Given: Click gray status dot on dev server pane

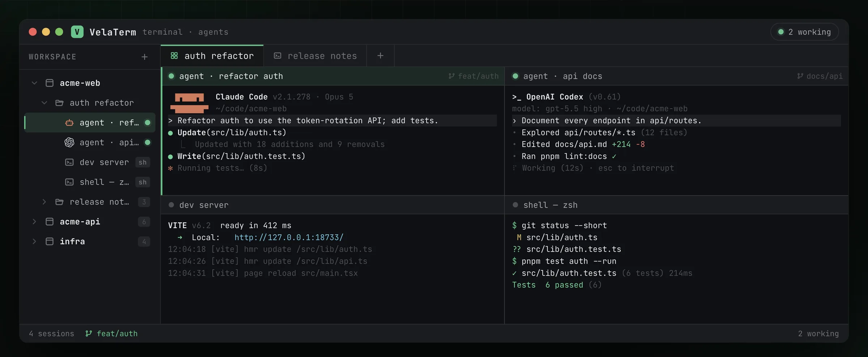Looking at the screenshot, I should coord(171,205).
